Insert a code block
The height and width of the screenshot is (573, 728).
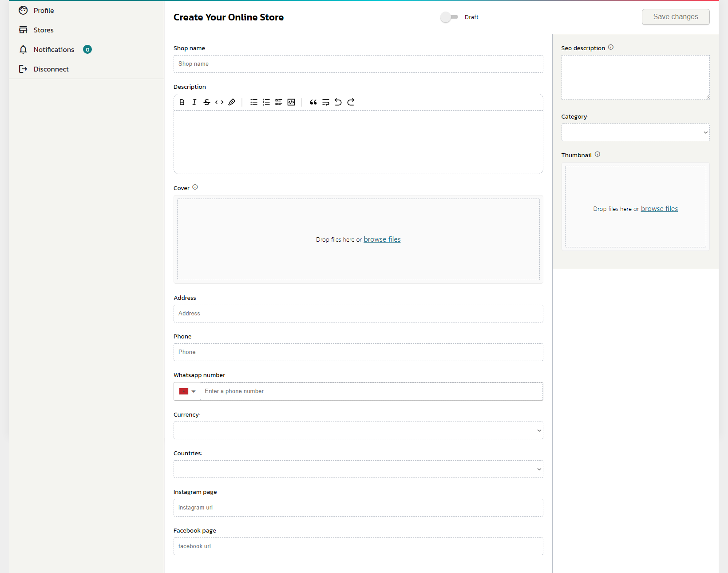click(291, 102)
